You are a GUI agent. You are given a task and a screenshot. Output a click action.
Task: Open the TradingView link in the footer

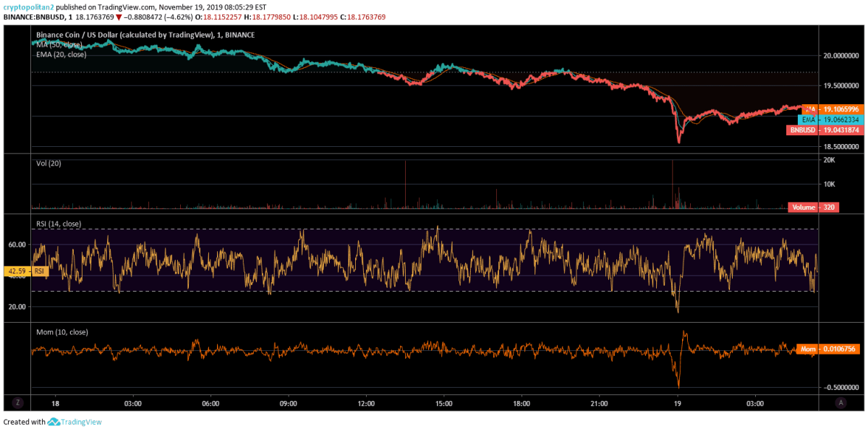(81, 422)
